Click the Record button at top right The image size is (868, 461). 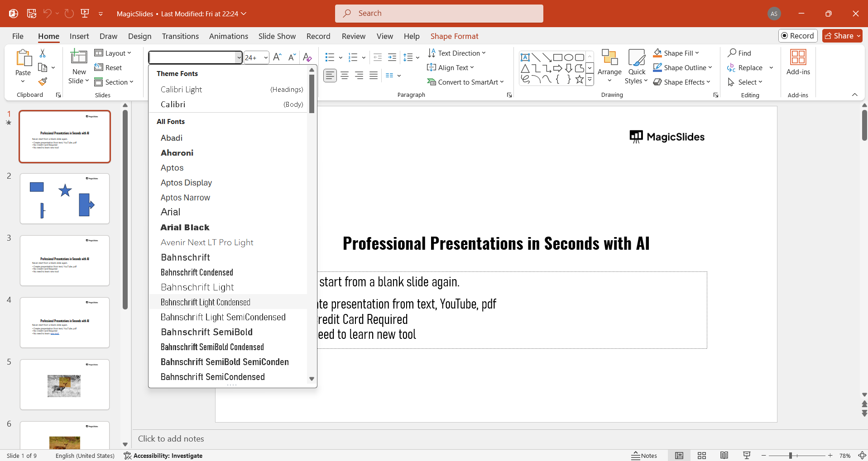pos(798,36)
